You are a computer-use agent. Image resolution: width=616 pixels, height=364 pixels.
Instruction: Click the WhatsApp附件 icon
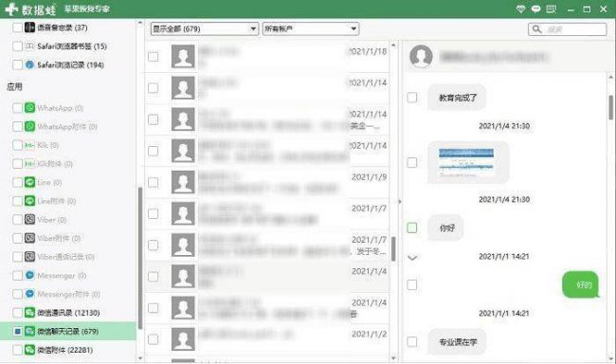(x=30, y=126)
